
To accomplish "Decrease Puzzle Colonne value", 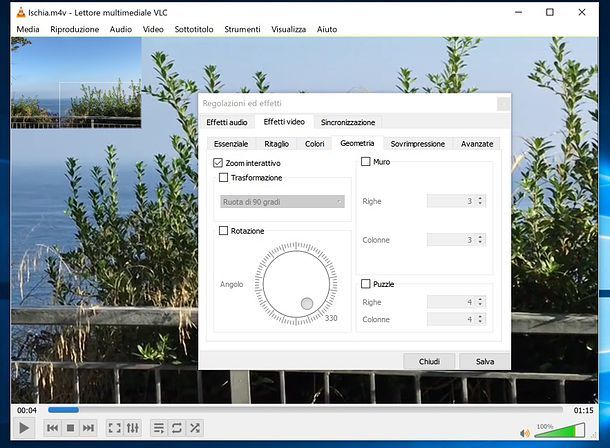I will click(480, 322).
